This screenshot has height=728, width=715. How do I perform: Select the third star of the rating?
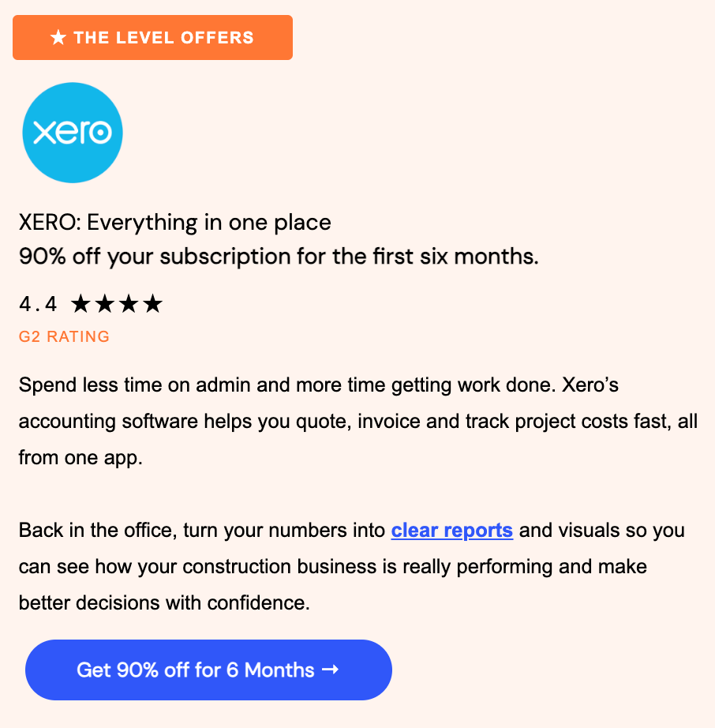(x=129, y=303)
